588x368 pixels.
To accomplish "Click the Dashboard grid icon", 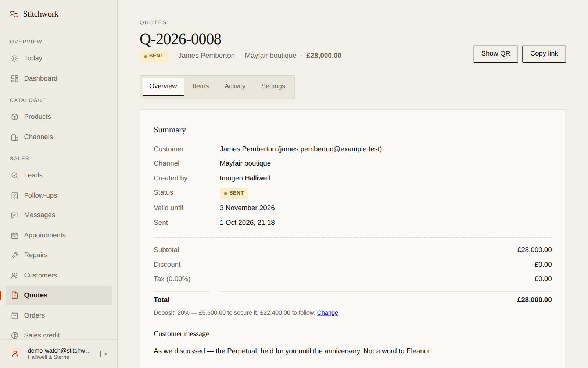I will point(15,79).
